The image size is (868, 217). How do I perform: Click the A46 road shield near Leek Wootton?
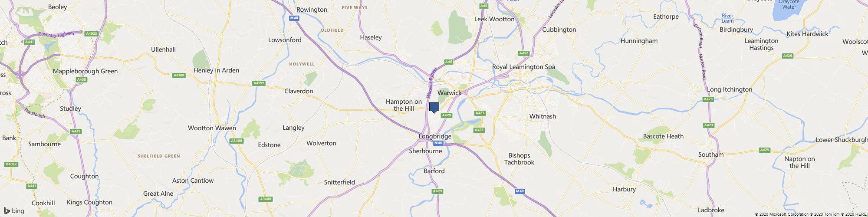click(x=484, y=6)
